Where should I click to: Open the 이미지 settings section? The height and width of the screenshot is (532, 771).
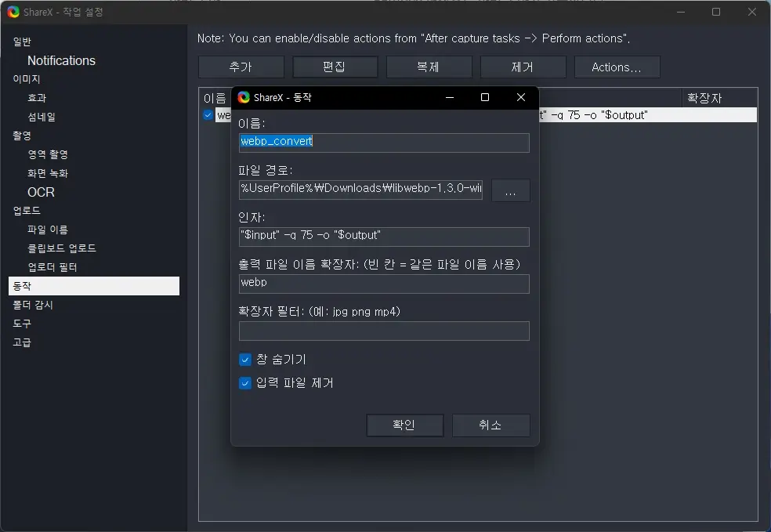pos(27,79)
